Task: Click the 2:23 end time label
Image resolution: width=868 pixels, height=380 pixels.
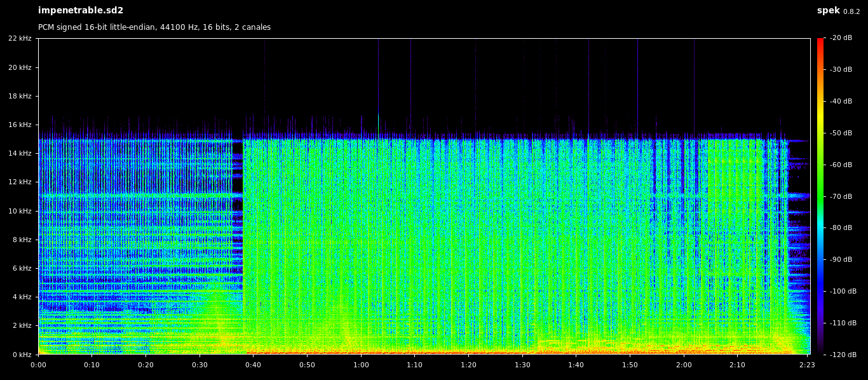Action: (x=808, y=365)
